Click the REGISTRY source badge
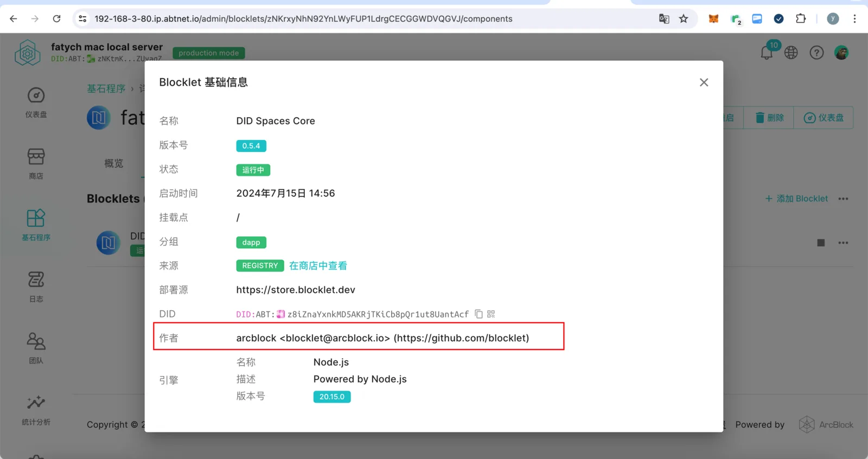 pyautogui.click(x=260, y=266)
